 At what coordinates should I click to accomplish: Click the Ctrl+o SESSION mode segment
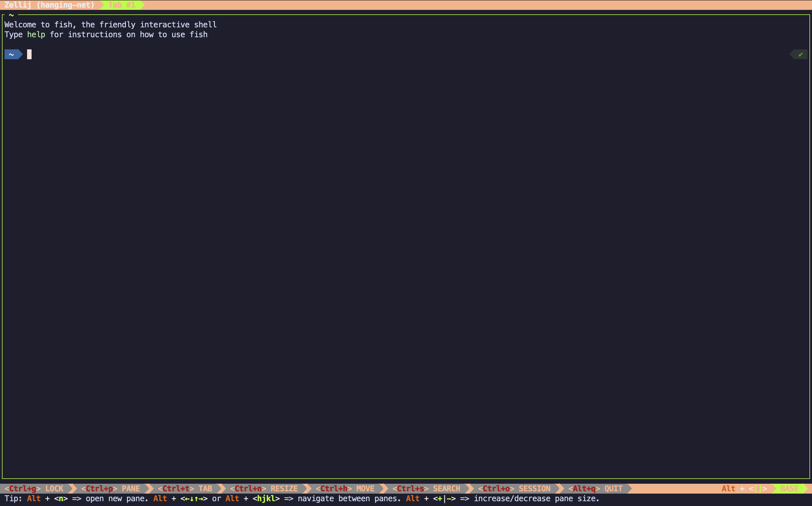point(515,488)
